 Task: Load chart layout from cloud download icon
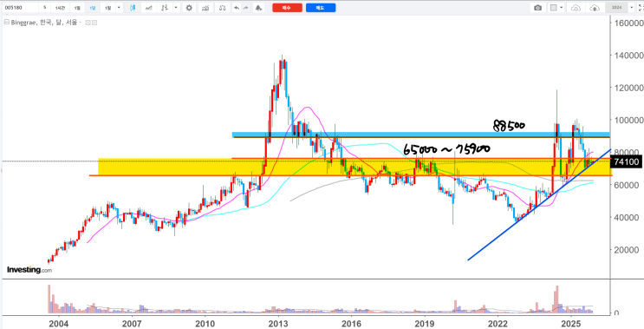click(576, 8)
